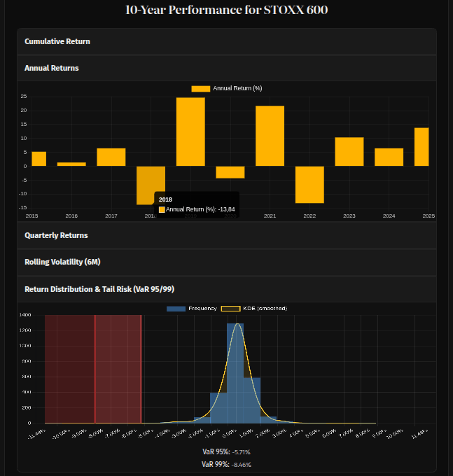Click the darker red leftmost VaR region
This screenshot has height=476, width=453.
69,369
